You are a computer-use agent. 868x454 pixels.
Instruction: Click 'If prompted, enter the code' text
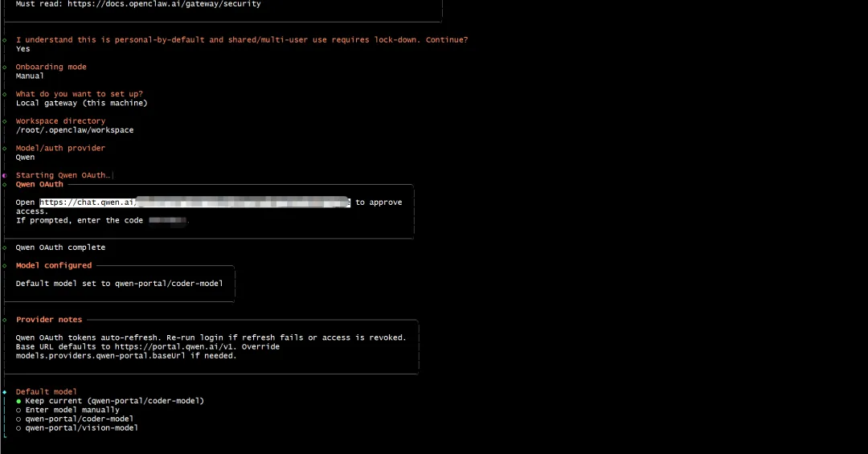coord(79,220)
